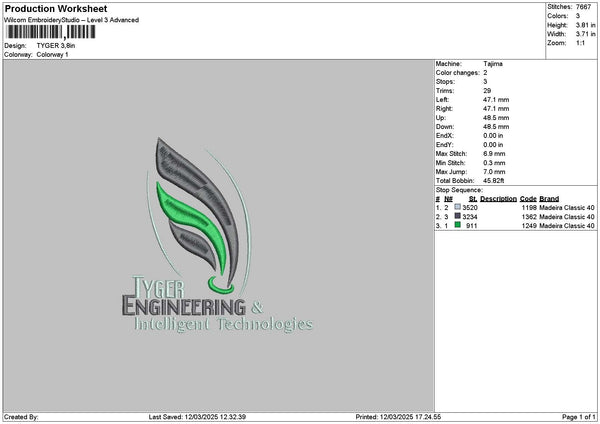Click 'Wilcom EmbroideryStudio – Level 3 Advanced' text
The width and height of the screenshot is (600, 424).
click(72, 20)
